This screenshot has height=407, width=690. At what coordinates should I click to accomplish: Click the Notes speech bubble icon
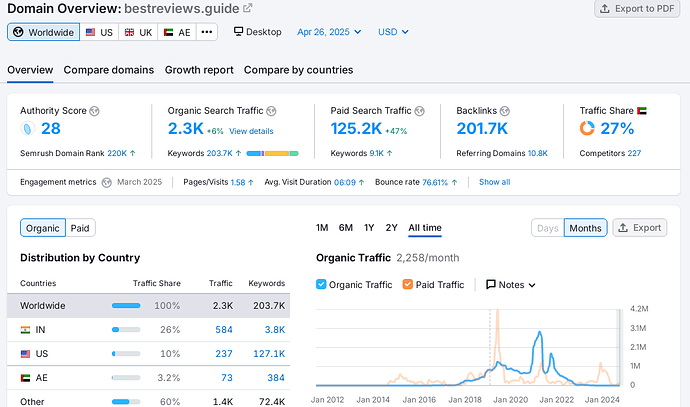(x=491, y=284)
